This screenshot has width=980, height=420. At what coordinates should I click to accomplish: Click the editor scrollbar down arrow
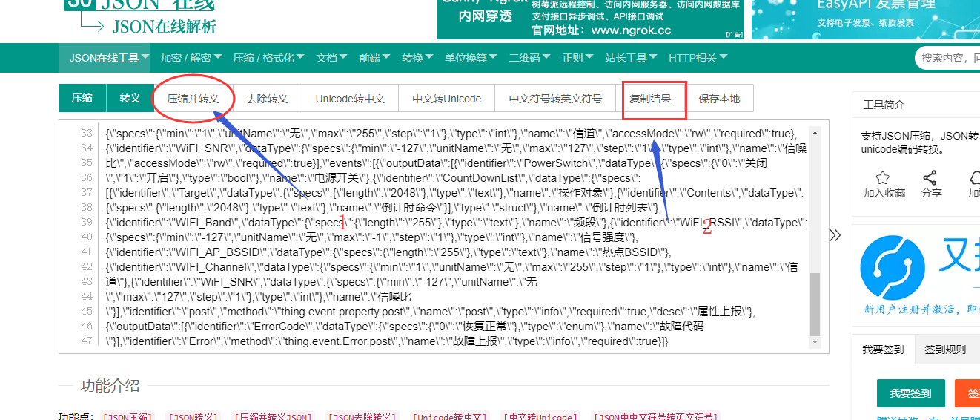point(815,341)
